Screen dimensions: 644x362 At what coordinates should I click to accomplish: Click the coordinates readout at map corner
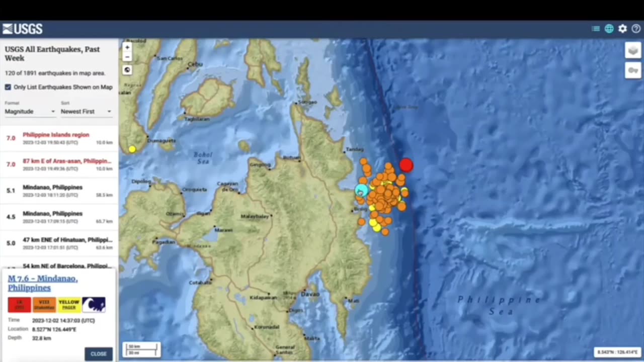click(617, 352)
